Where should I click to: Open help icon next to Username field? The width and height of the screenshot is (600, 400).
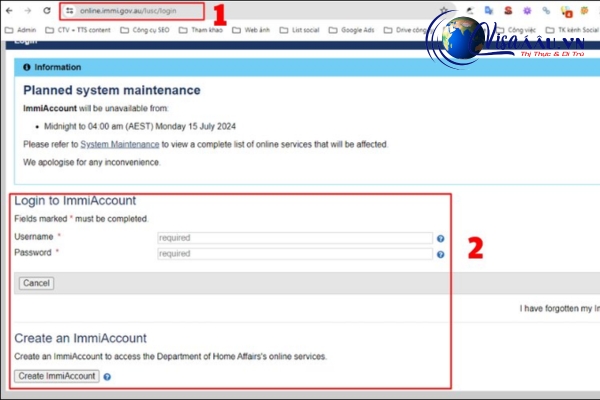[x=440, y=238]
